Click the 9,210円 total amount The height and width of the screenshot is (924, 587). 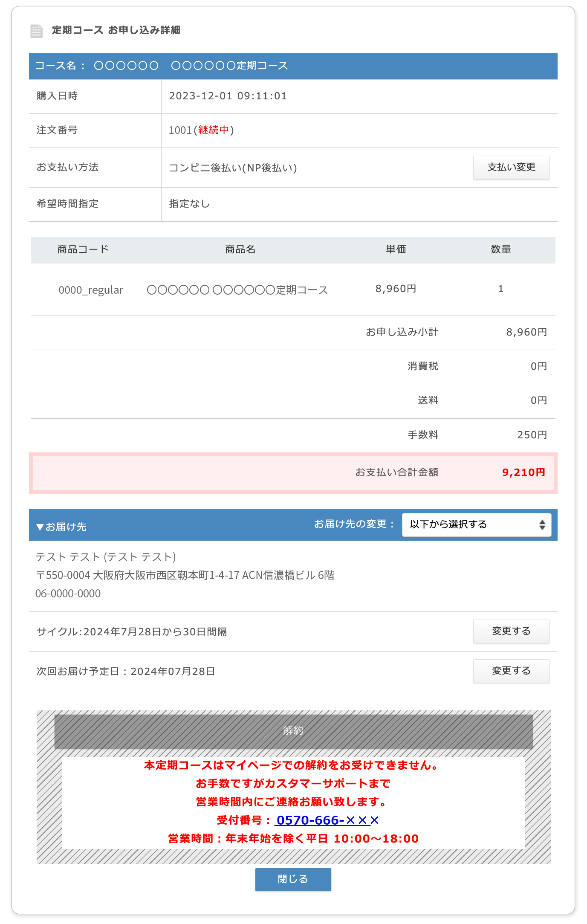[x=523, y=472]
